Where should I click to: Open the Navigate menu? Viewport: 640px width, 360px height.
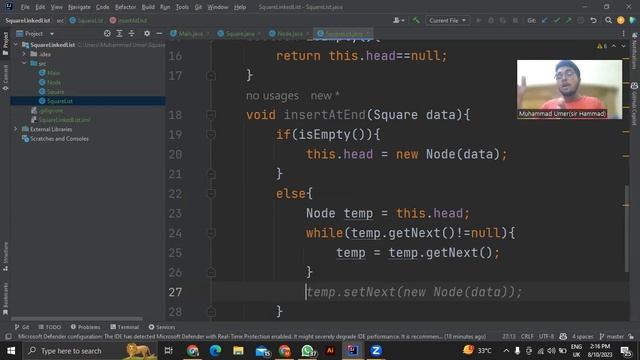pyautogui.click(x=79, y=7)
